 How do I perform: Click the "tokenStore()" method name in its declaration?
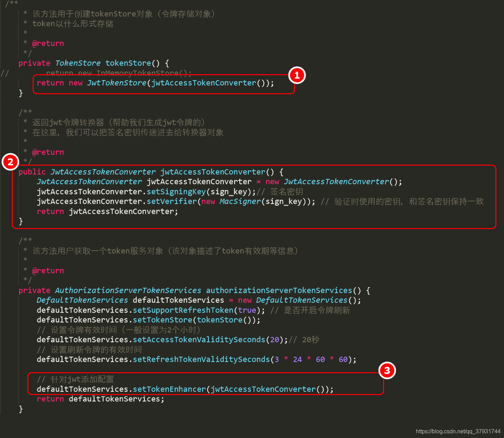coord(132,63)
